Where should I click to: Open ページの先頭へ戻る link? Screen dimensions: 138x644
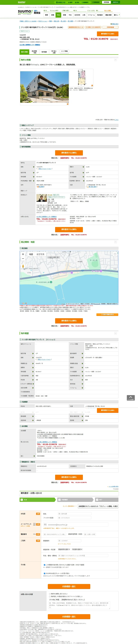pos(114,487)
